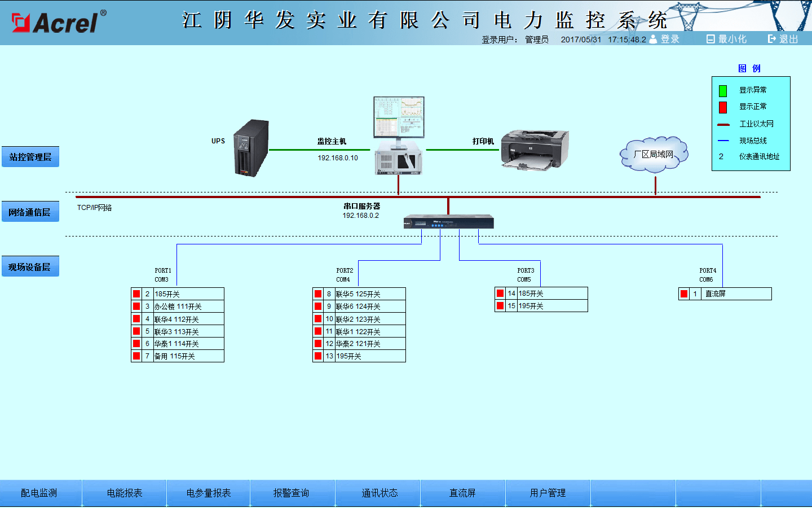Click the 管理员 logged-in user name
Screen dimensions: 812x508
537,40
